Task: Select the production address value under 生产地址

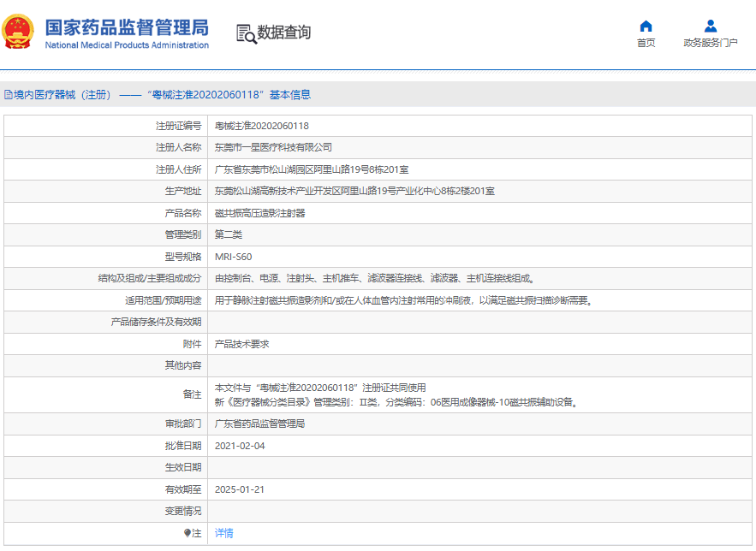Action: pyautogui.click(x=354, y=191)
